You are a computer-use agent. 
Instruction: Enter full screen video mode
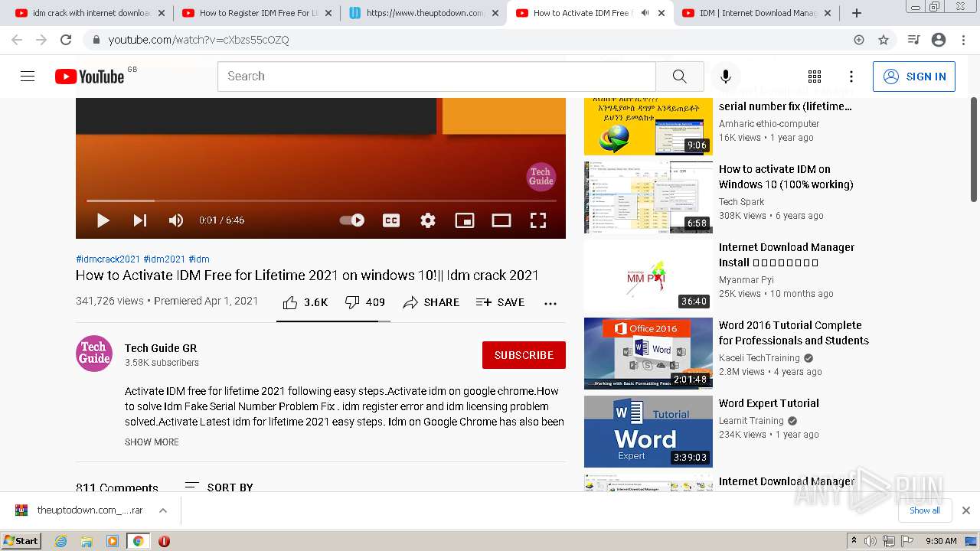(x=538, y=220)
